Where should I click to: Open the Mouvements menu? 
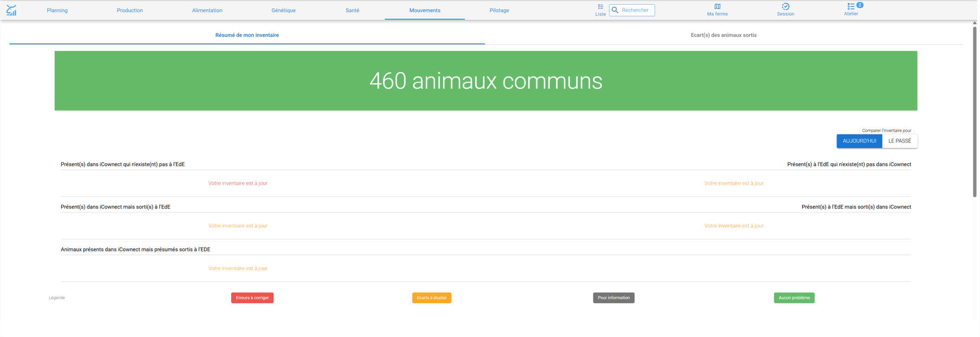425,10
